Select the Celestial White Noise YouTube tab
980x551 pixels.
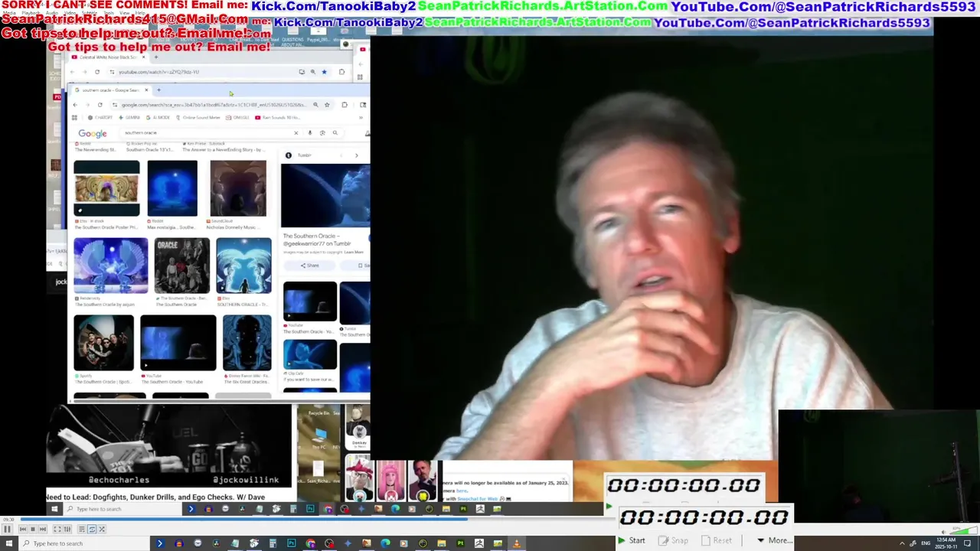coord(106,57)
